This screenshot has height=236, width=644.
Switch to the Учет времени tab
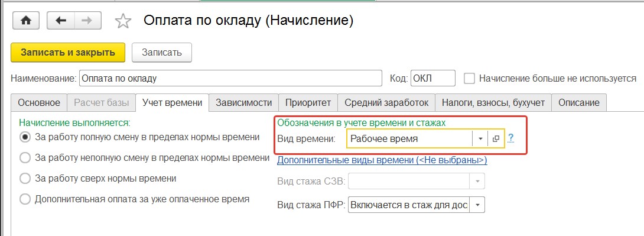coord(172,103)
